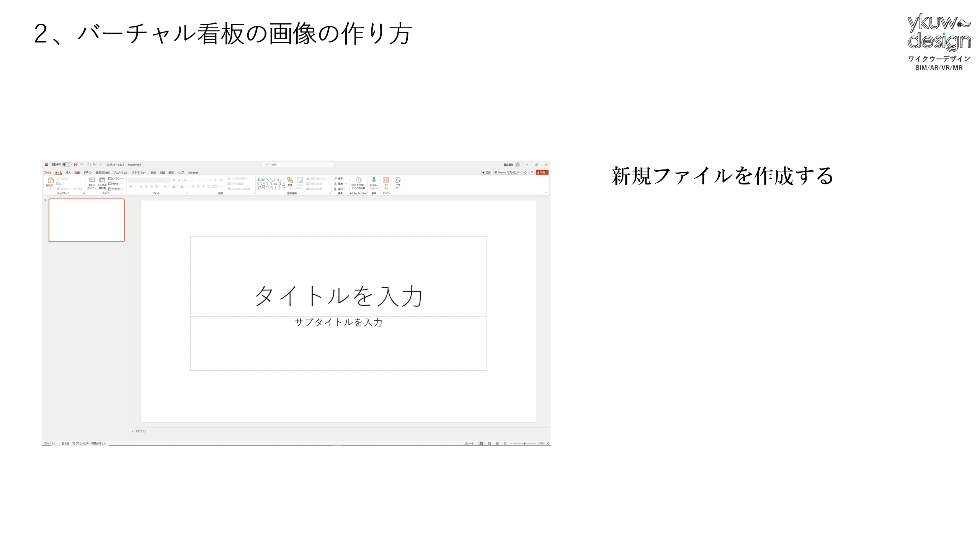Click Present in Teams button
This screenshot has height=551, width=980.
coord(511,173)
